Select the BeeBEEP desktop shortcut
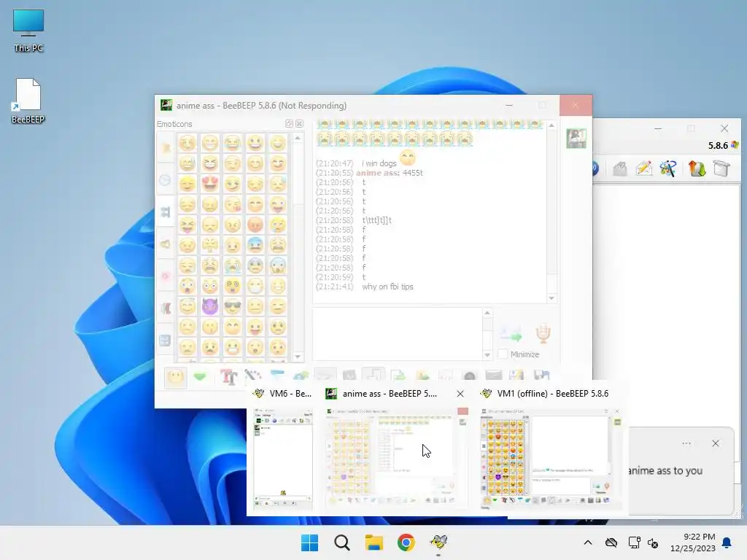The width and height of the screenshot is (747, 560). [28, 101]
